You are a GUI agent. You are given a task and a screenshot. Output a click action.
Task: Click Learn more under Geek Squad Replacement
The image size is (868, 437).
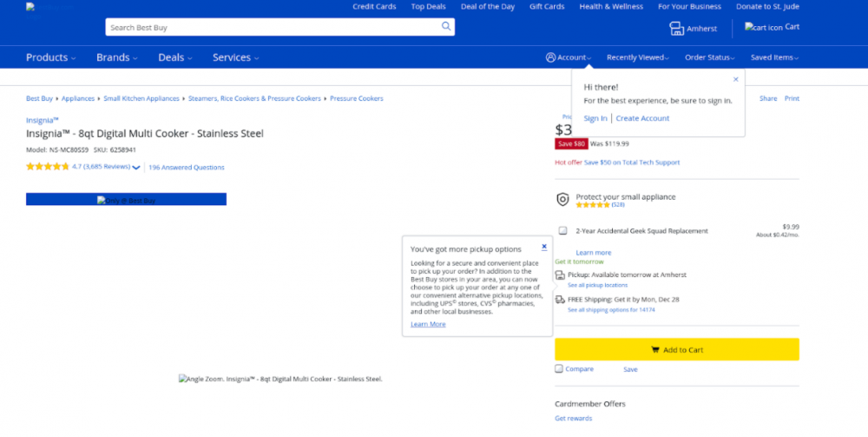click(x=594, y=253)
